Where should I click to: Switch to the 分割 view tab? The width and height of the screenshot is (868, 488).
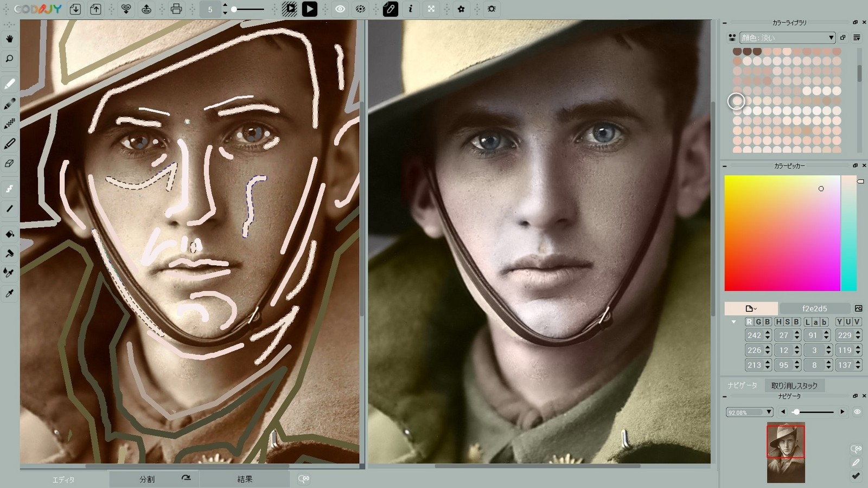pos(147,479)
